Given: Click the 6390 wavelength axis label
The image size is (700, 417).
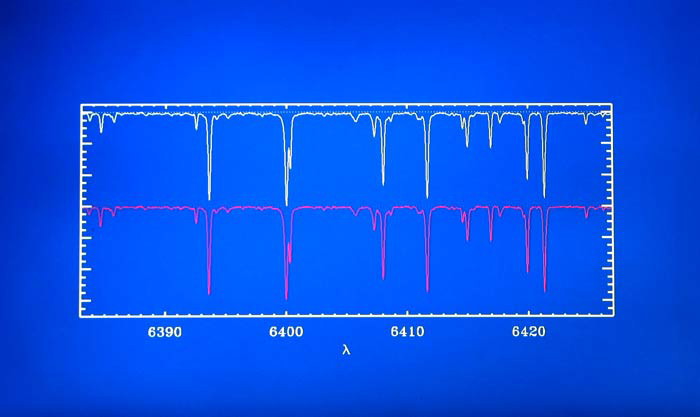Looking at the screenshot, I should [165, 332].
